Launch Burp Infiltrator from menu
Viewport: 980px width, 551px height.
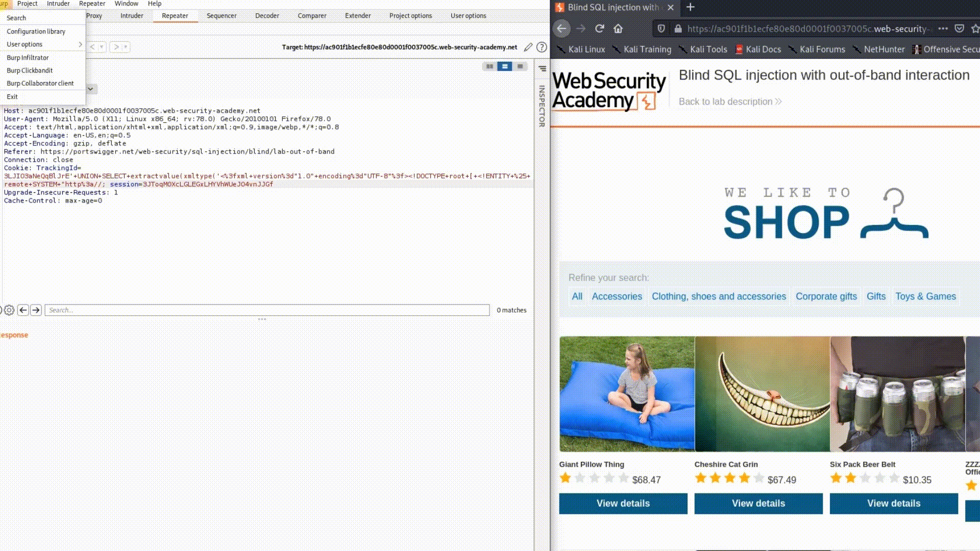coord(42,58)
